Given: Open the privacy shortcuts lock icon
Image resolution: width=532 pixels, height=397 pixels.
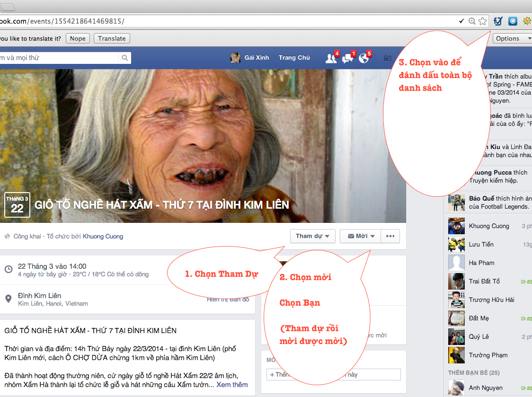Looking at the screenshot, I should 388,58.
